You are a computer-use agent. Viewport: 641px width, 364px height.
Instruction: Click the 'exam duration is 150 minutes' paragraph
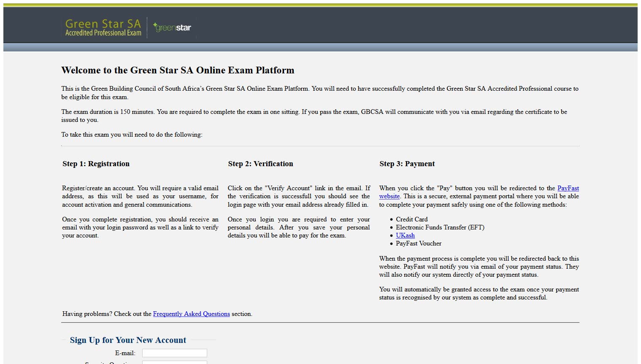click(x=314, y=116)
